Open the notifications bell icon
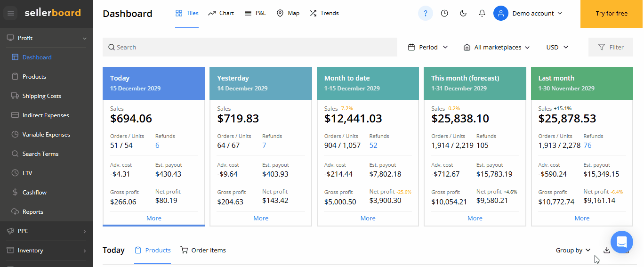The width and height of the screenshot is (644, 267). [x=482, y=13]
